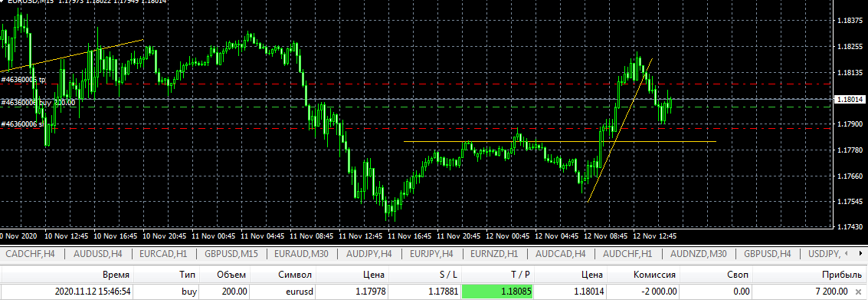Select the AUDJPY,H4 chart tab
Image resolution: width=868 pixels, height=300 pixels.
[369, 254]
